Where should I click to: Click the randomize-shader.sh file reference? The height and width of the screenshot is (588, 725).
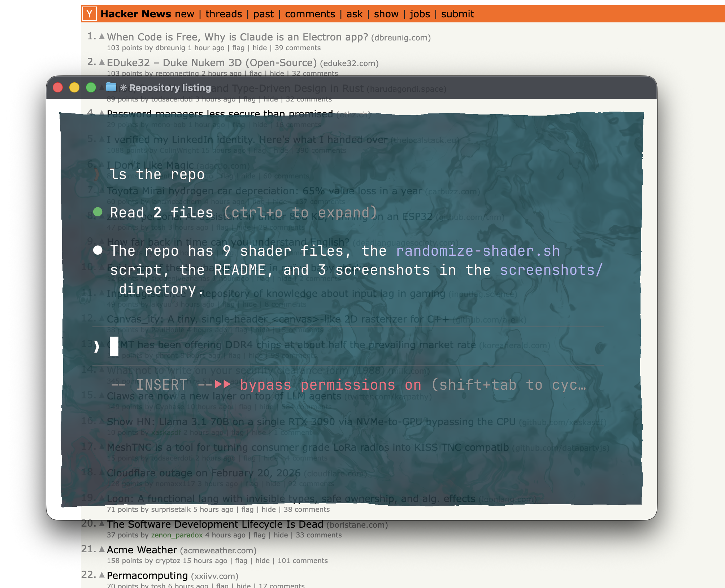point(478,251)
